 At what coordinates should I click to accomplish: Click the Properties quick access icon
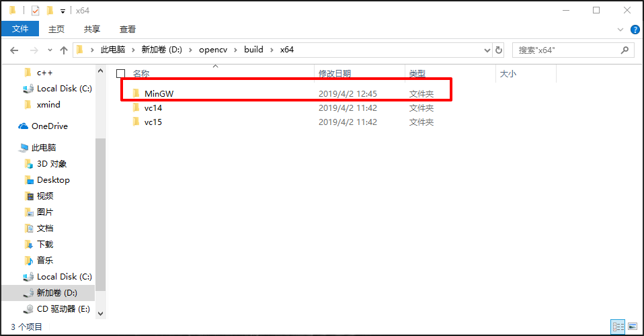(x=36, y=10)
